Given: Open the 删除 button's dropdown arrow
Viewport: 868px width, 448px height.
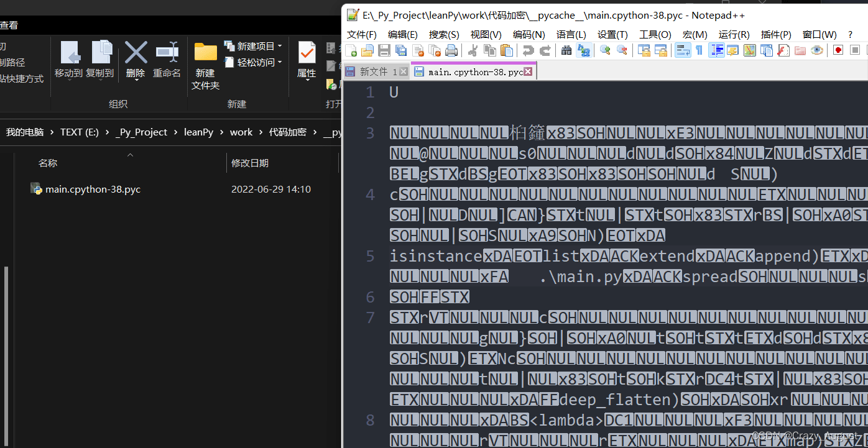Looking at the screenshot, I should pyautogui.click(x=136, y=81).
